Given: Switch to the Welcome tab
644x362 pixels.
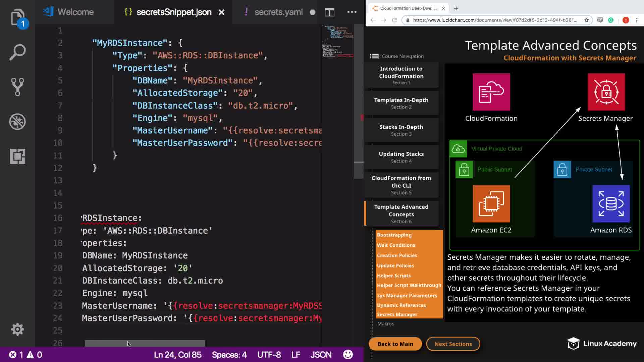Looking at the screenshot, I should click(75, 12).
